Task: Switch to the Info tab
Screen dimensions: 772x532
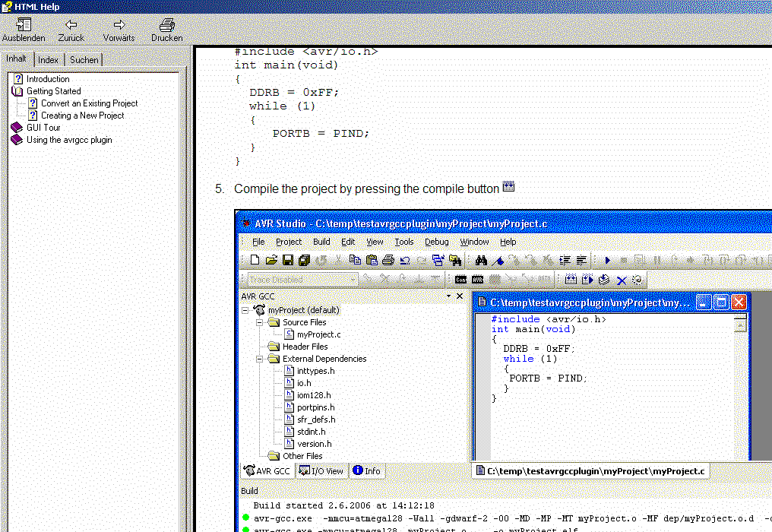Action: pos(367,471)
